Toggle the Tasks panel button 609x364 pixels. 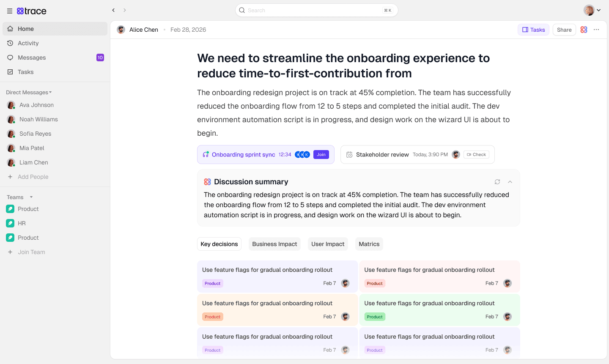tap(533, 30)
